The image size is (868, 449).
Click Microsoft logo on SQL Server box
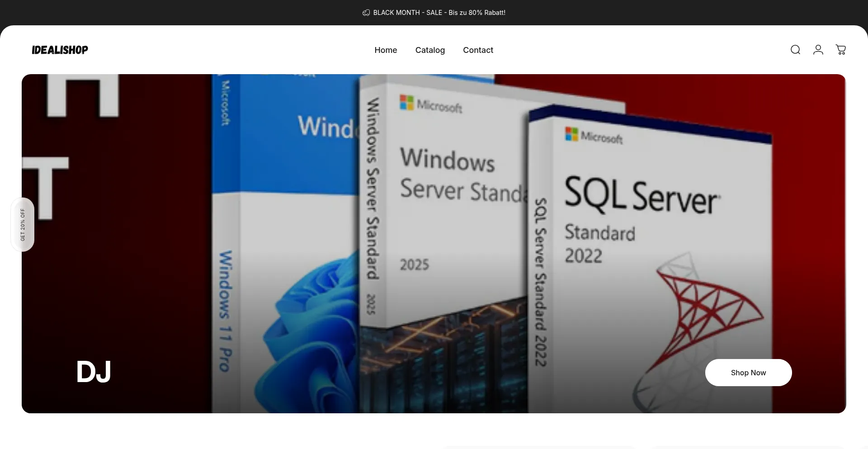[594, 136]
